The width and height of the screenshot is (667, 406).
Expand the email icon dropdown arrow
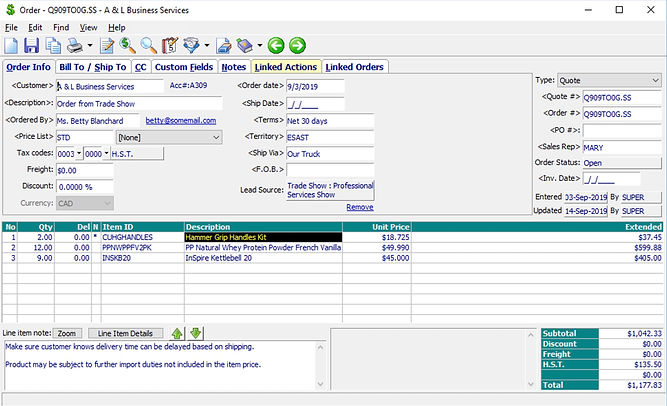207,45
